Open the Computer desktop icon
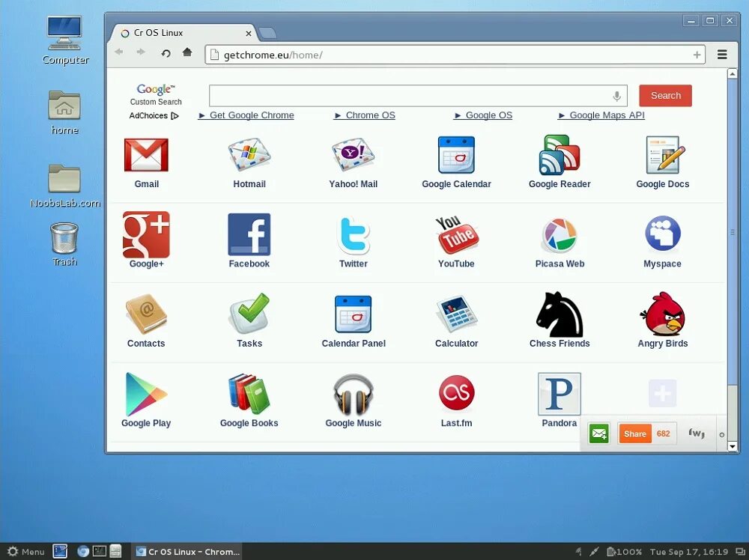This screenshot has width=749, height=560. pyautogui.click(x=65, y=40)
